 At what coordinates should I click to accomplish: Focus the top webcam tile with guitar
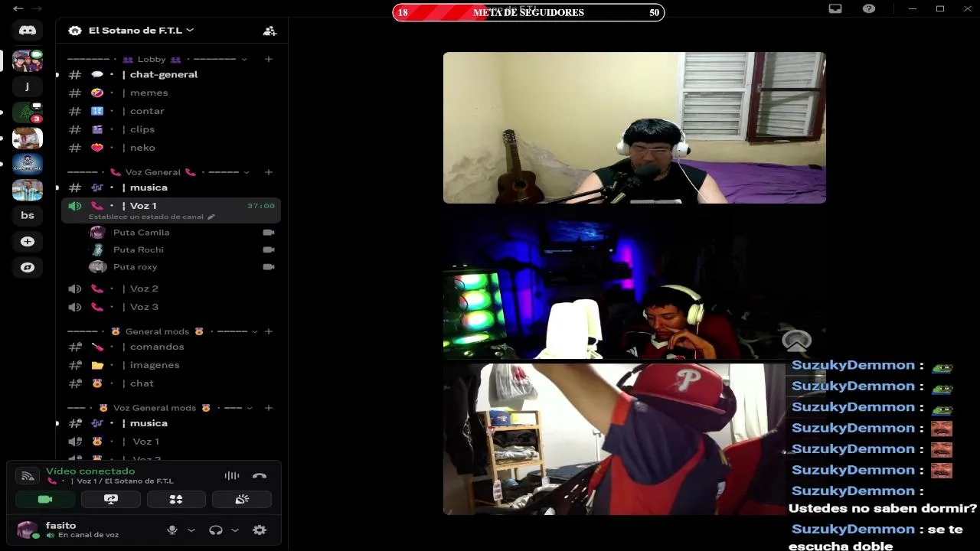[634, 128]
